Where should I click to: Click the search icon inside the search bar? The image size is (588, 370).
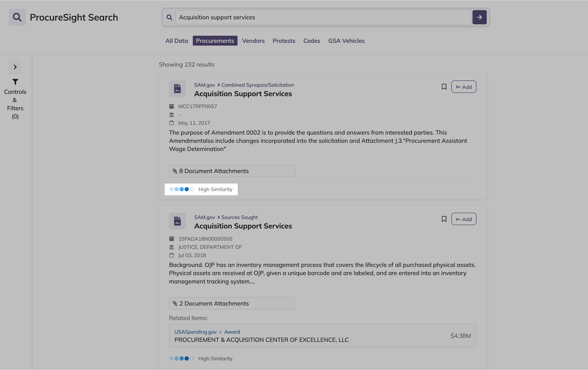pyautogui.click(x=169, y=17)
